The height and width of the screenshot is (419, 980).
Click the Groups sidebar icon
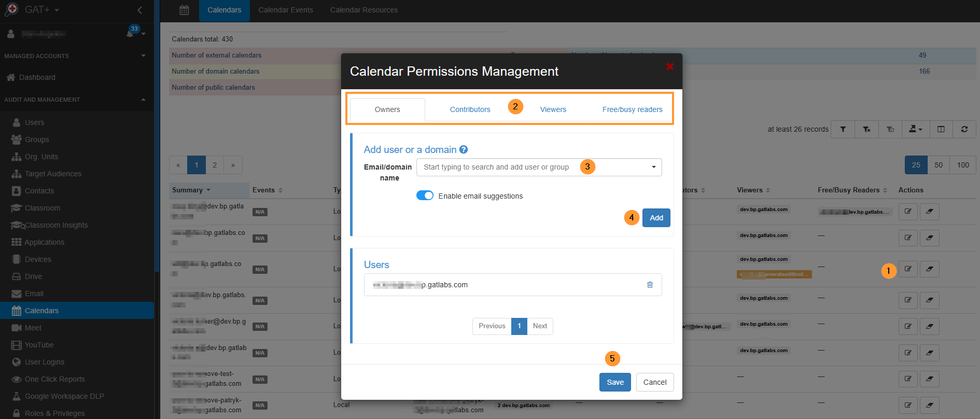17,139
